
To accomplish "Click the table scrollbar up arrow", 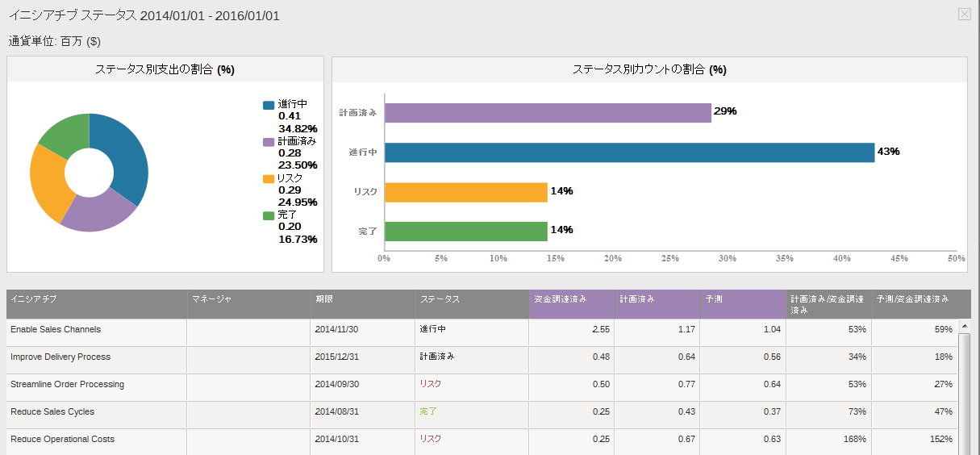I will tap(964, 339).
